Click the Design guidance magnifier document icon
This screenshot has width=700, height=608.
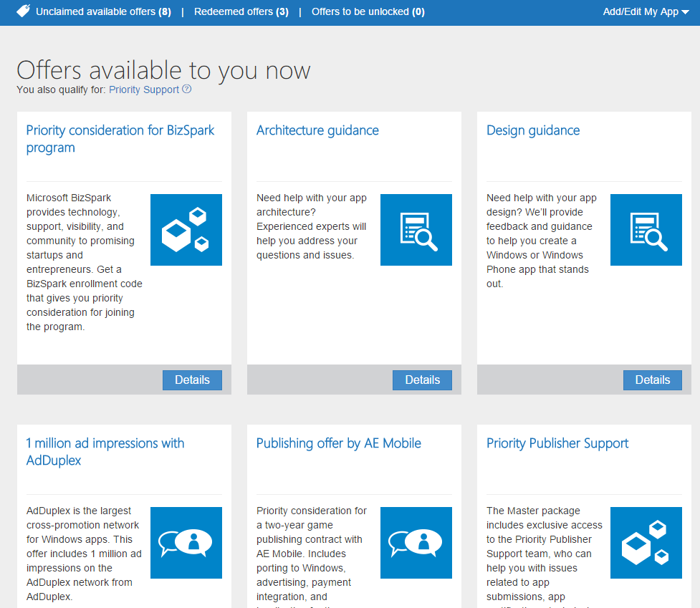[x=646, y=230]
